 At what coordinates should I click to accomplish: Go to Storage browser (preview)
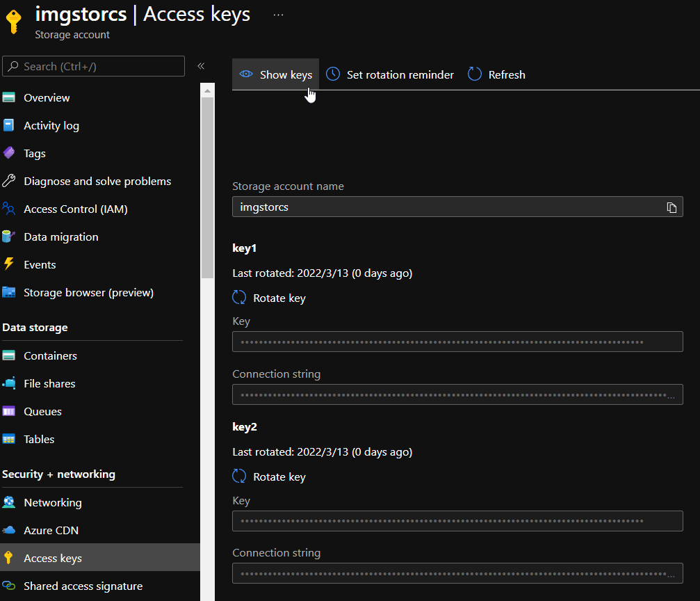coord(88,293)
